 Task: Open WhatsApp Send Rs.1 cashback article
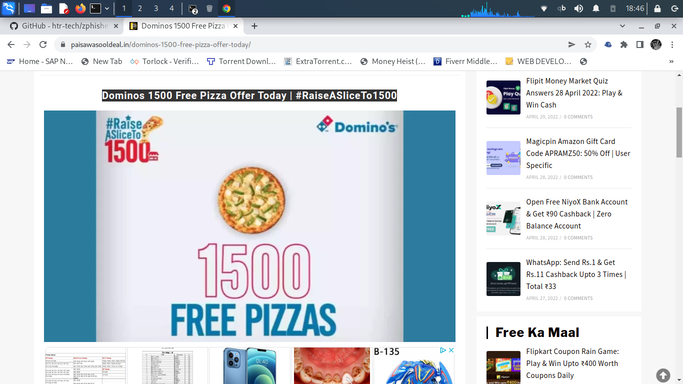coord(576,274)
